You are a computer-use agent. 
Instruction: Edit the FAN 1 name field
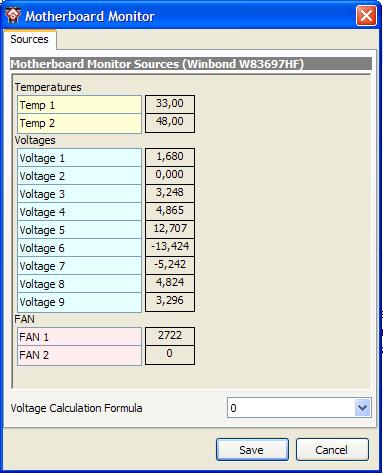point(79,337)
